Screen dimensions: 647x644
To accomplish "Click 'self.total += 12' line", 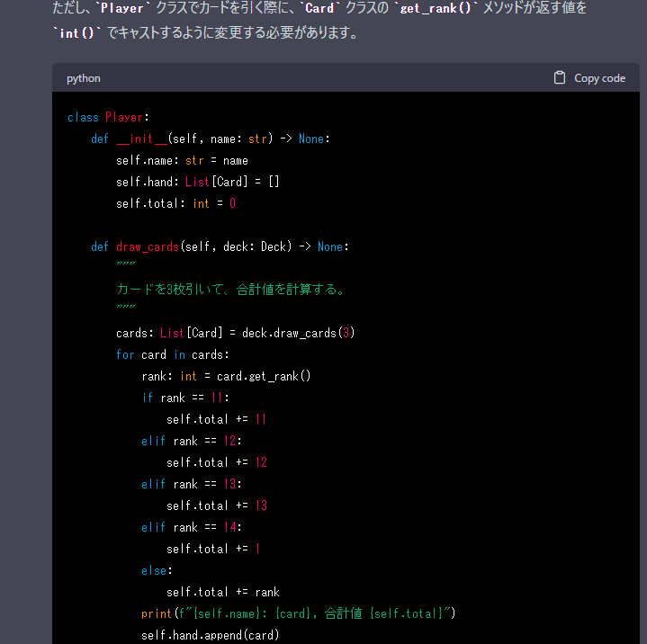I will [217, 462].
